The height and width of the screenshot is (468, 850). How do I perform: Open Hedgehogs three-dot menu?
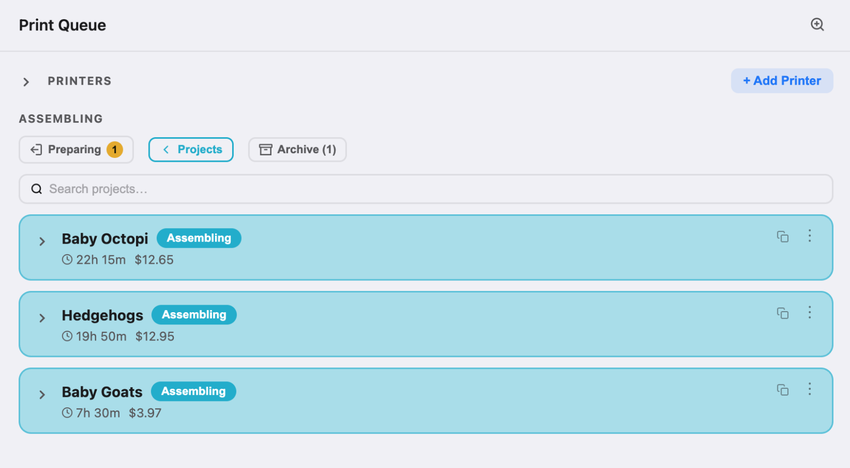click(x=809, y=312)
